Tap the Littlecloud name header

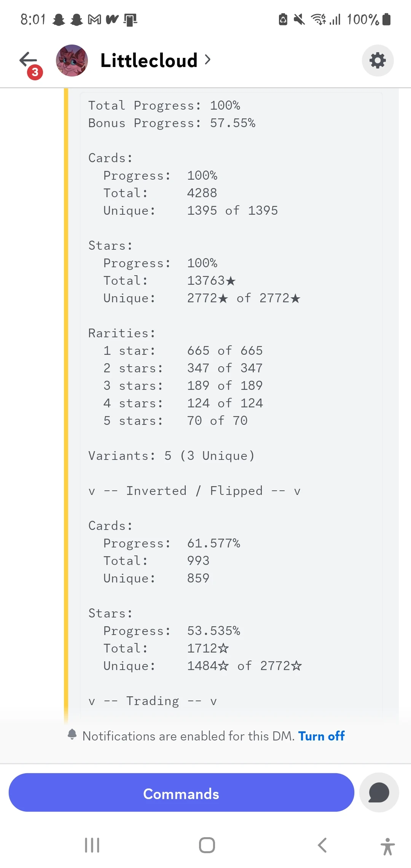(149, 61)
